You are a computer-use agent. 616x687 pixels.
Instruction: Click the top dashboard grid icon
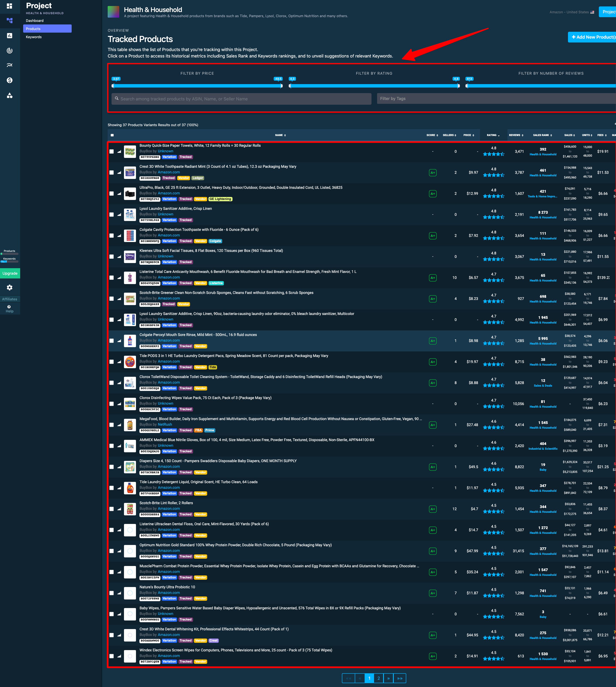(x=9, y=6)
